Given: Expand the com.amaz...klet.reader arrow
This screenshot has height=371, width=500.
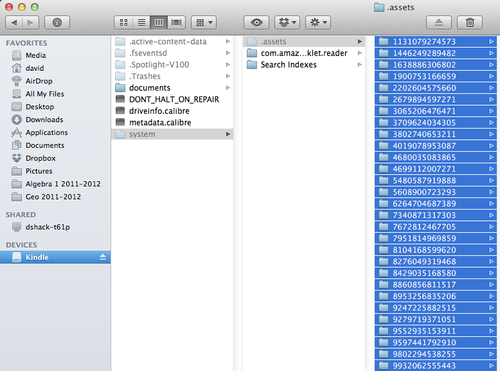Looking at the screenshot, I should 360,53.
